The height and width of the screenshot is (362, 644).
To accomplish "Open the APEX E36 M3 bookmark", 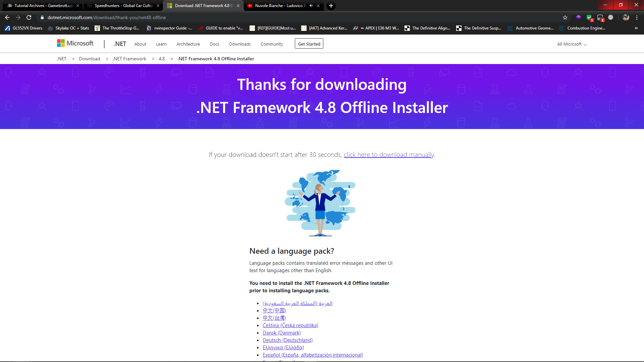I will pos(376,28).
